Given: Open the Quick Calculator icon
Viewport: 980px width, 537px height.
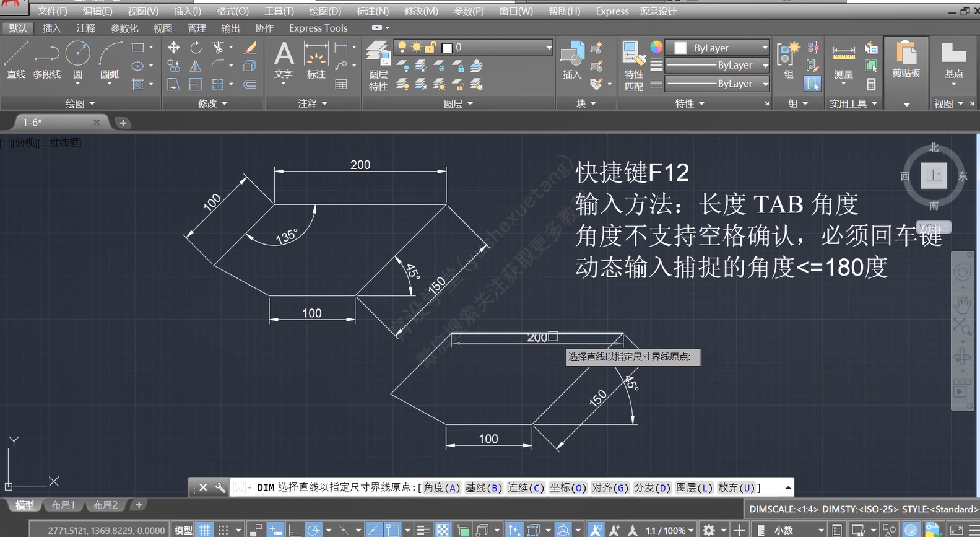Looking at the screenshot, I should (x=871, y=84).
